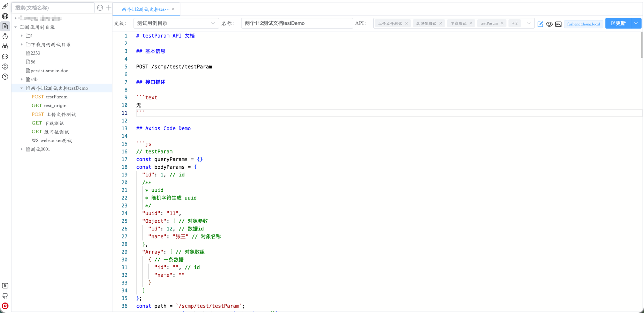Click the 名称 document name input field

point(297,23)
